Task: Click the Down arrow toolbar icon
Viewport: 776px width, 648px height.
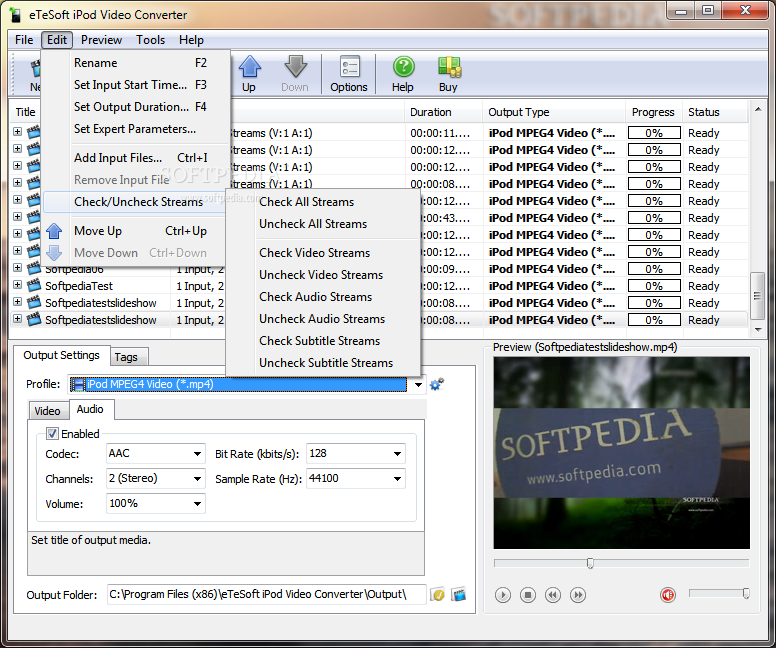Action: (x=295, y=67)
